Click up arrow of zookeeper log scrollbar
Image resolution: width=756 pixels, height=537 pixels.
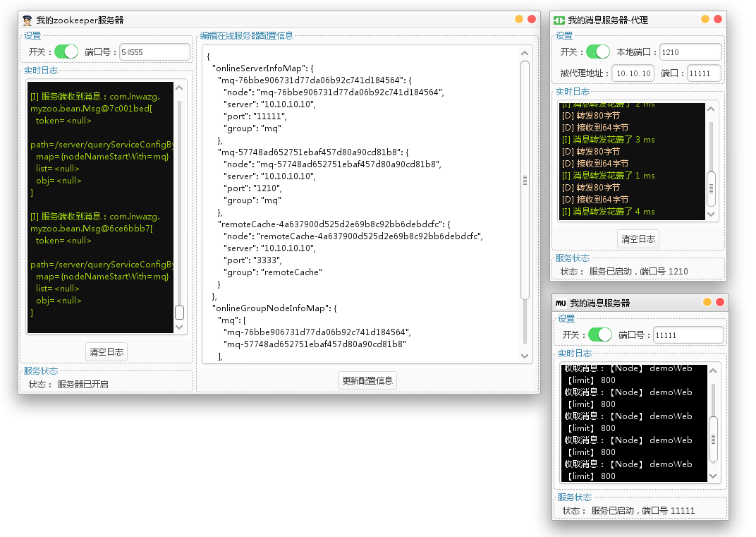pyautogui.click(x=179, y=88)
